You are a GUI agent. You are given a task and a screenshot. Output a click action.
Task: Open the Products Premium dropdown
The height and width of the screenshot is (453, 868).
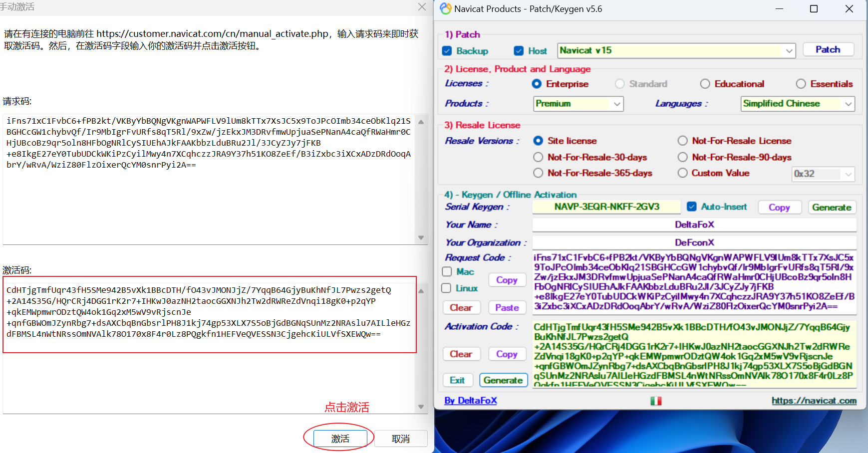coord(579,104)
